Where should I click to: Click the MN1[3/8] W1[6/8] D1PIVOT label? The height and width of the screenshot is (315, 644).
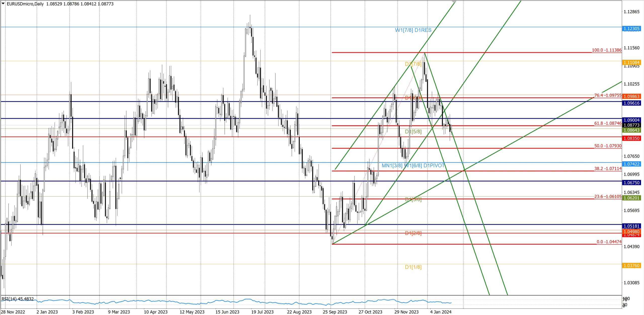tap(413, 166)
